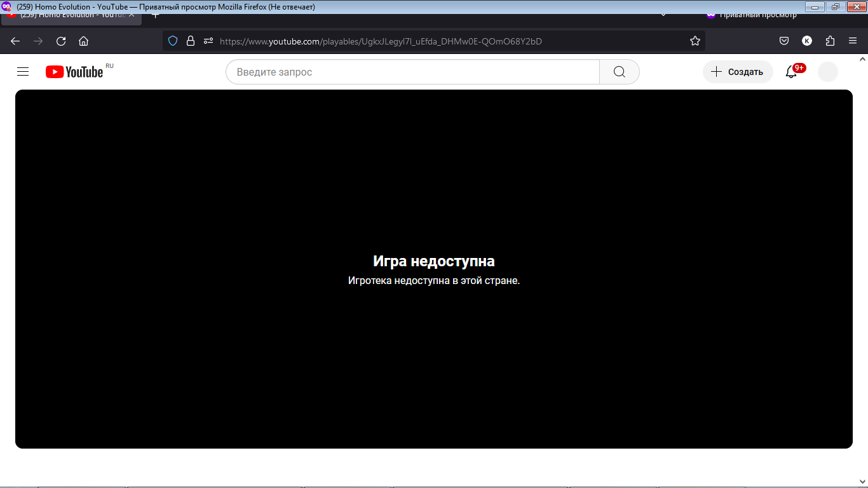
Task: Click the page scrollbar up arrow
Action: tap(862, 59)
